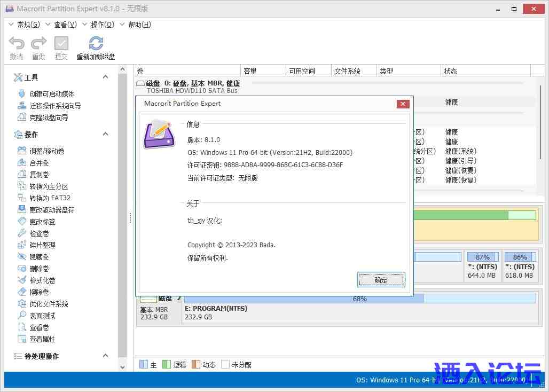The image size is (549, 392).
Task: Click the 合并卷 merge volume icon
Action: pyautogui.click(x=22, y=163)
